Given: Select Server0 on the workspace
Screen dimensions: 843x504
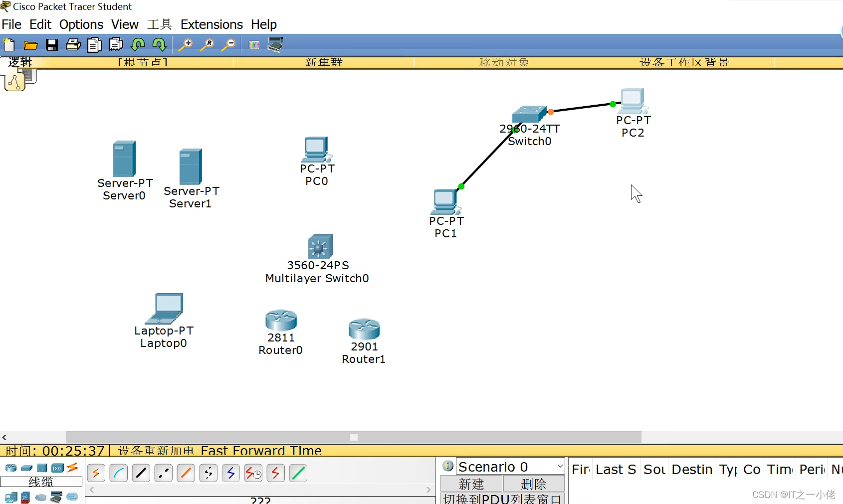Looking at the screenshot, I should [x=124, y=159].
